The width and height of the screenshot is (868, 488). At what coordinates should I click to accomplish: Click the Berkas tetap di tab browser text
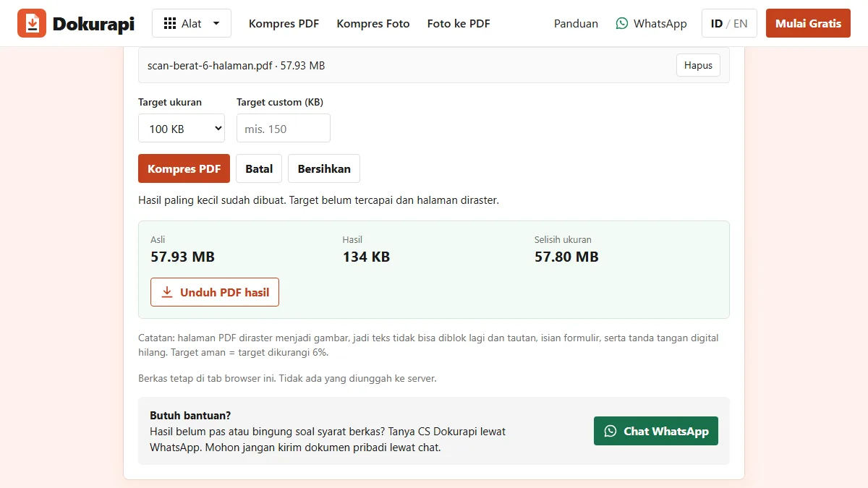287,378
